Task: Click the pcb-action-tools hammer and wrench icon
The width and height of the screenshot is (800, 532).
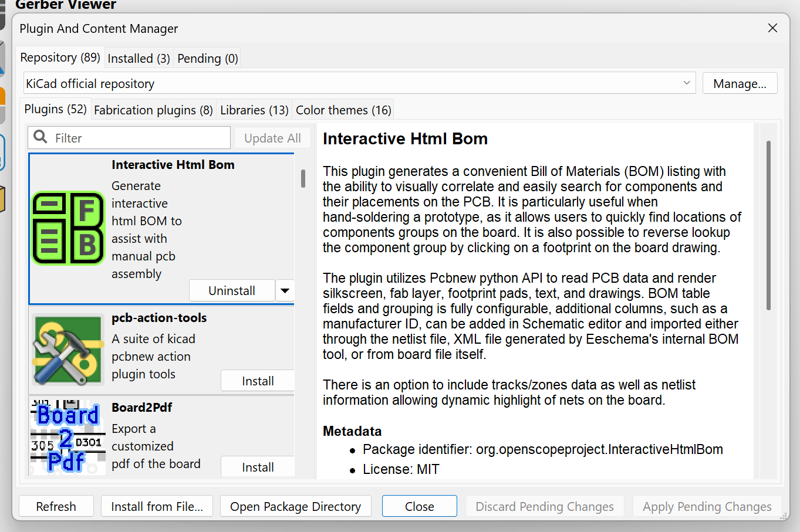Action: (67, 350)
